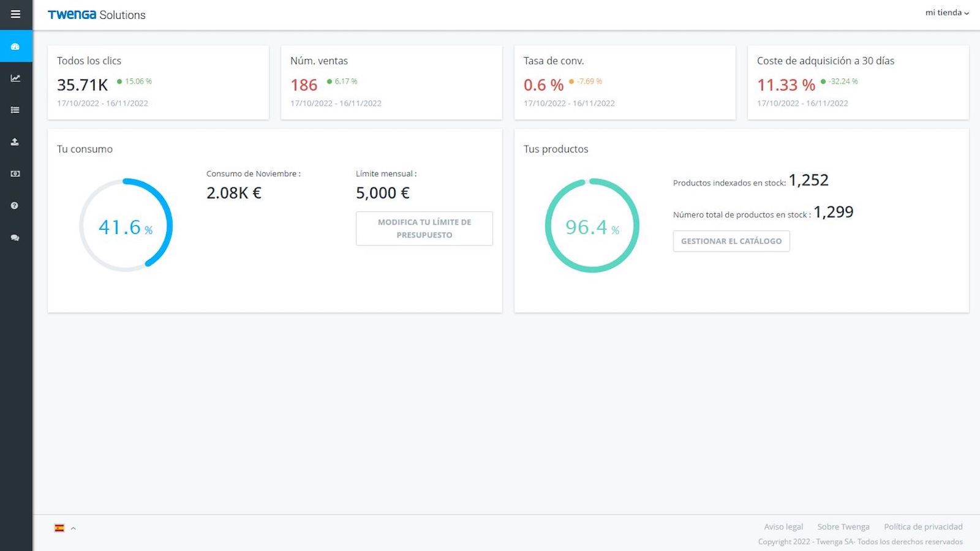Open the question mark help icon
980x551 pixels.
(x=16, y=206)
